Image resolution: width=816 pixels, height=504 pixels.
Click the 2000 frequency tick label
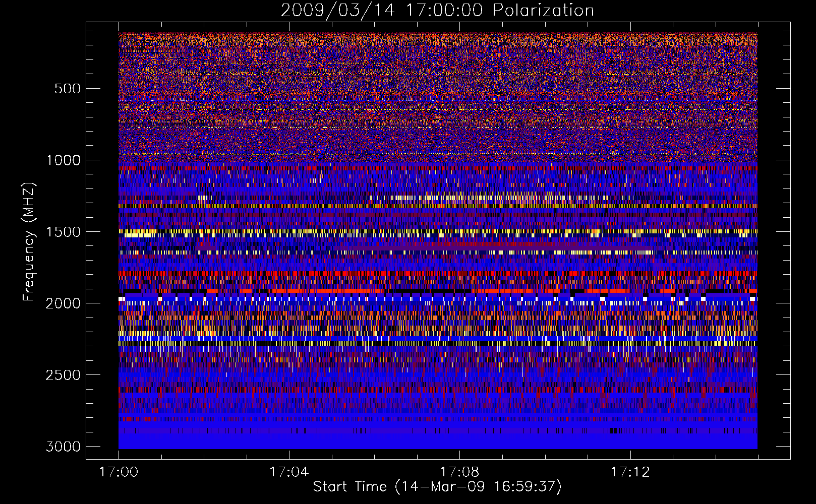64,303
